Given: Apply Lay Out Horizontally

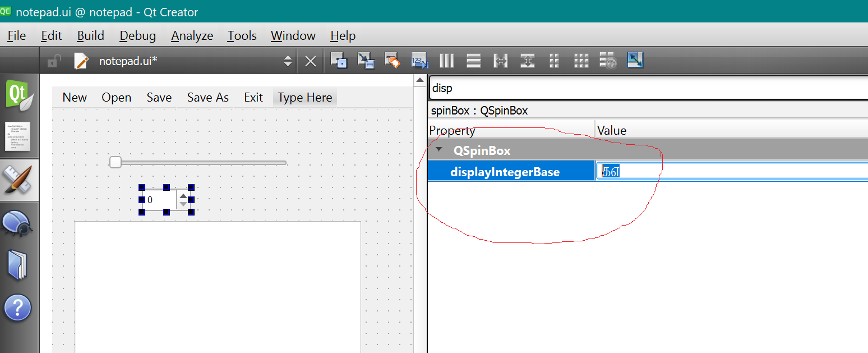Looking at the screenshot, I should (x=447, y=61).
